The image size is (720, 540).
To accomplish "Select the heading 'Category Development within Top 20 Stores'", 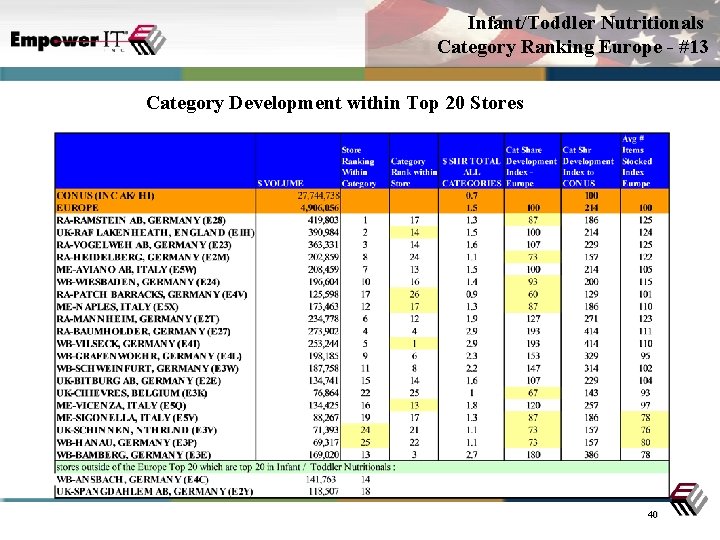I will coord(335,103).
